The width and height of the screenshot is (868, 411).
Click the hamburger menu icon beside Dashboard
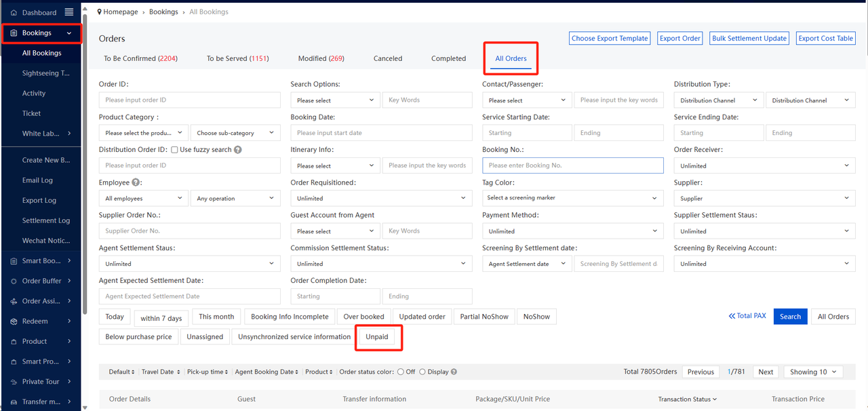coord(69,12)
